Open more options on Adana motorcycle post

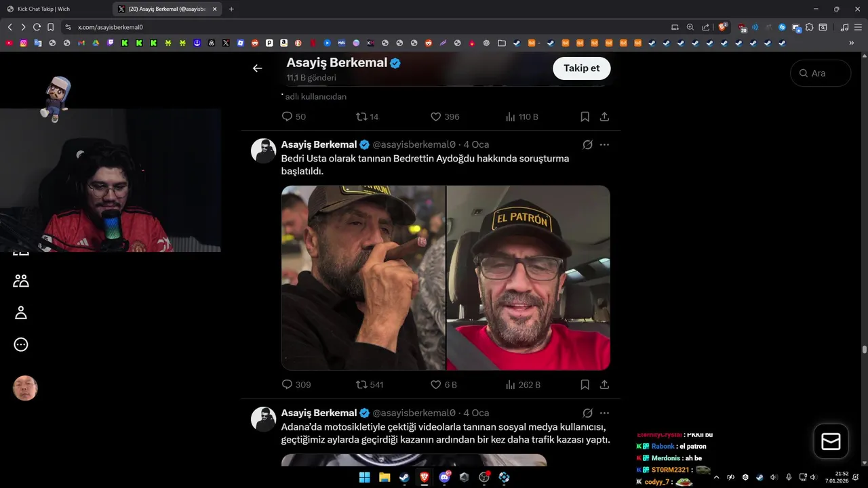tap(604, 413)
